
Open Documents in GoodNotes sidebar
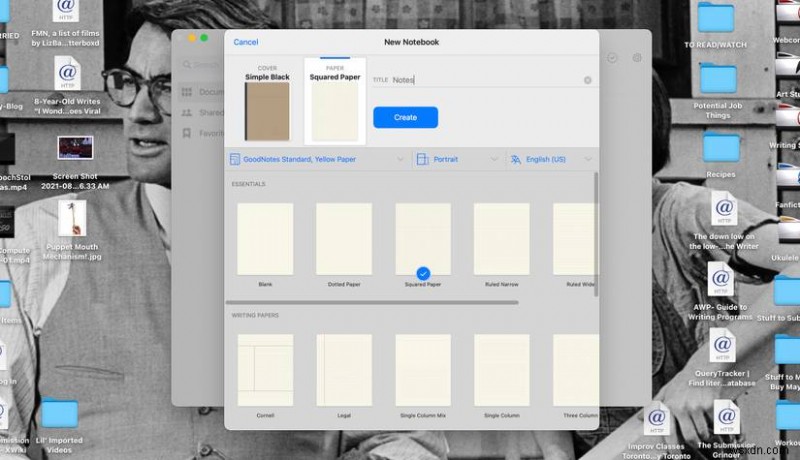click(x=203, y=92)
